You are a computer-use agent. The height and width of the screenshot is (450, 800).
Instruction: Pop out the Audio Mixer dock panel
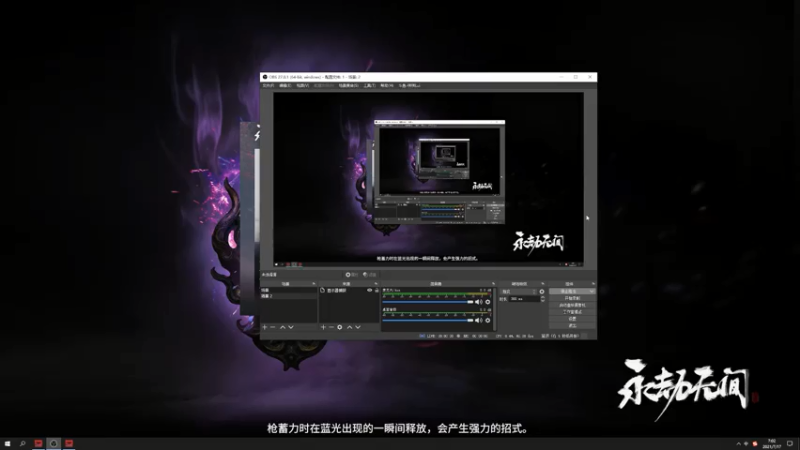point(493,284)
